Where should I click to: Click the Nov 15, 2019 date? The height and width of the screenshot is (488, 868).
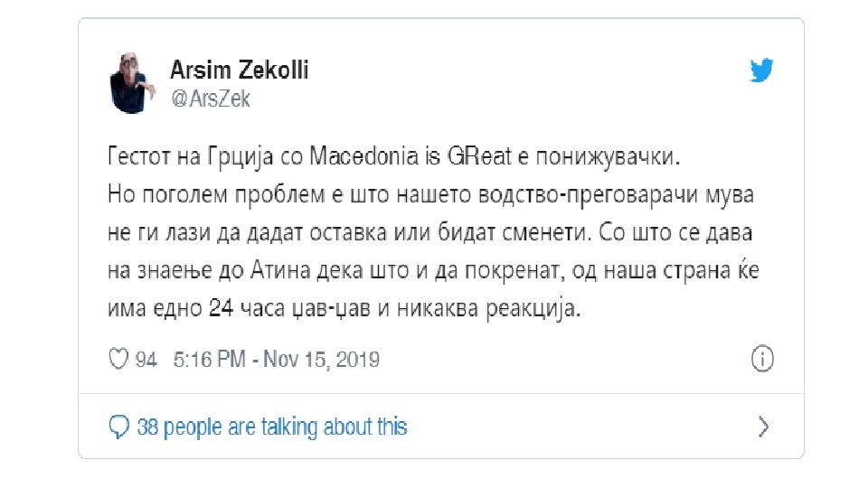pyautogui.click(x=322, y=360)
